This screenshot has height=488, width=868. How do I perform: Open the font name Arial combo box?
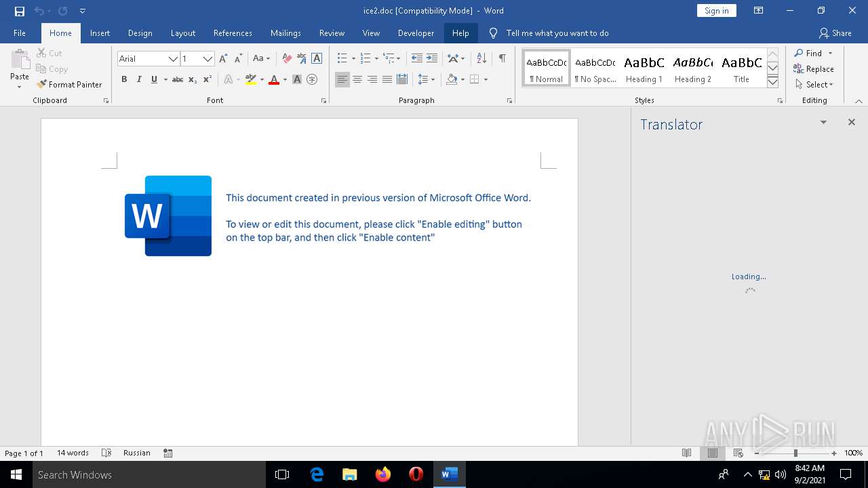coord(149,59)
